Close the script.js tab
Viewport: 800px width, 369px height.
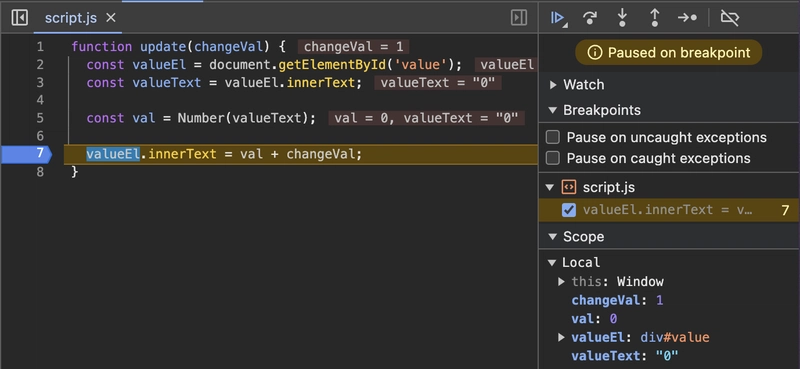click(111, 18)
